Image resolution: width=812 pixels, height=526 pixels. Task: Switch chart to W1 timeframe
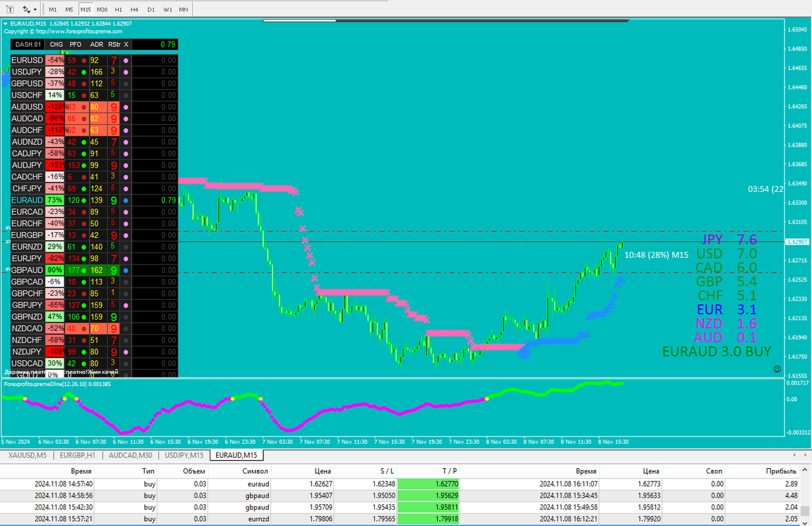168,10
